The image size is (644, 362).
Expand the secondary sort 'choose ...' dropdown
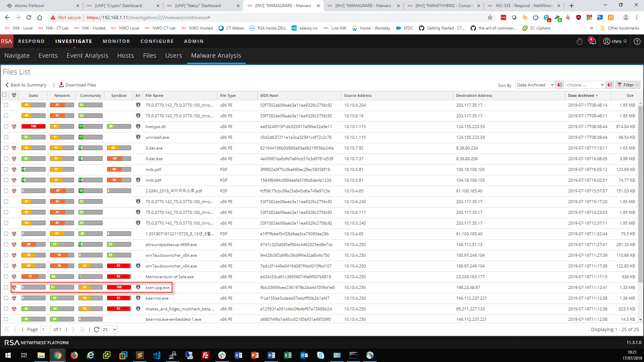click(x=585, y=85)
